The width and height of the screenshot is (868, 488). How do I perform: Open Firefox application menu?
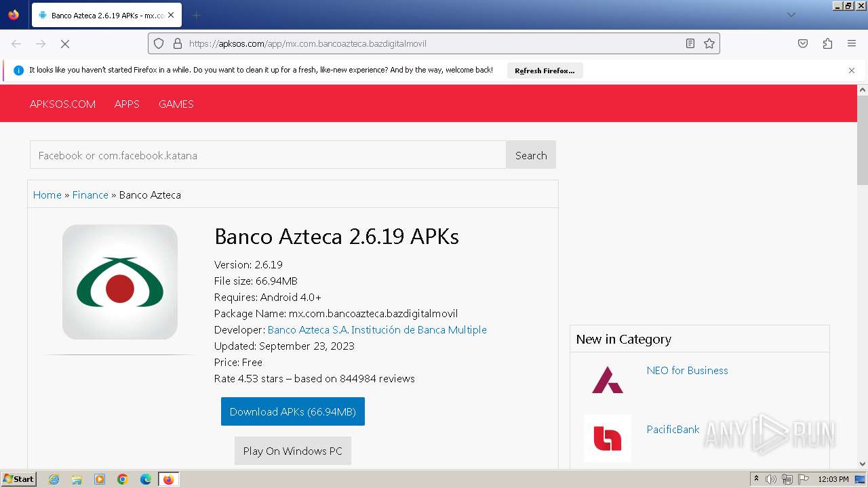pyautogui.click(x=852, y=43)
